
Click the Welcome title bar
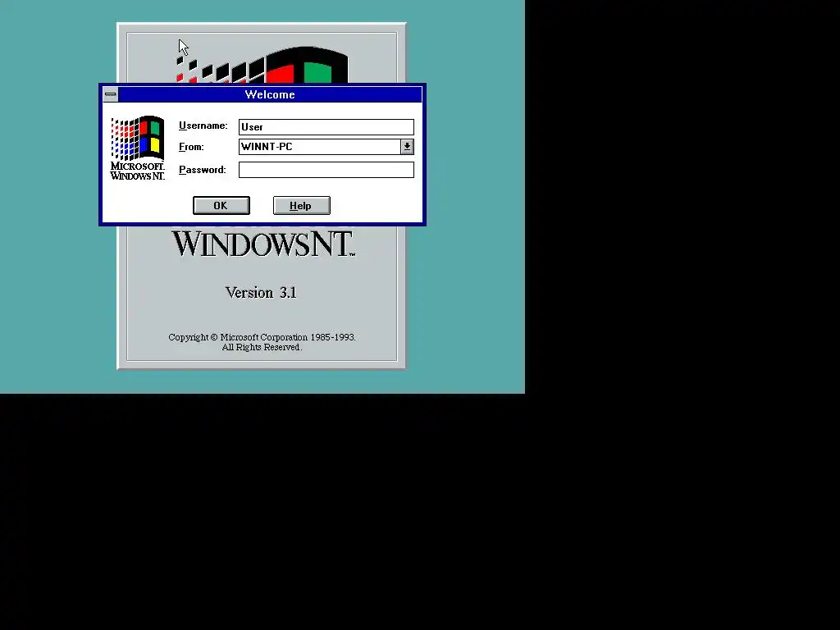(x=270, y=94)
